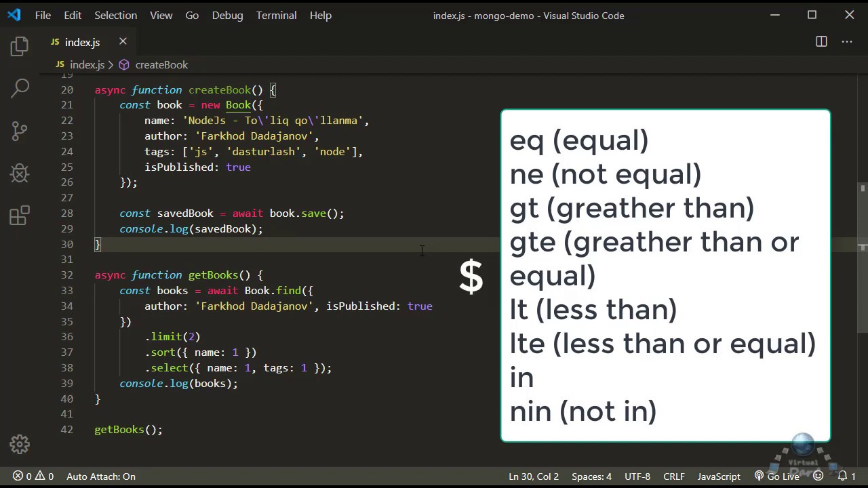Click Book.find on line 33

click(273, 291)
